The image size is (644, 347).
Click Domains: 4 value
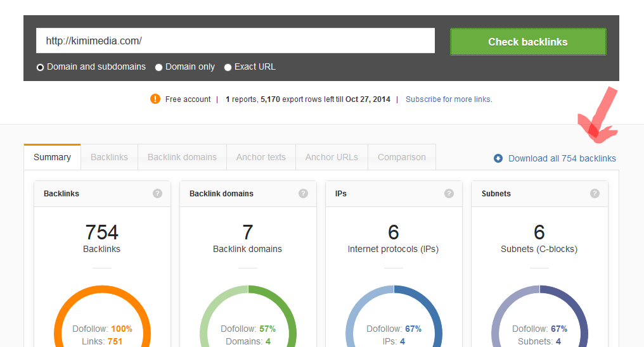point(267,341)
